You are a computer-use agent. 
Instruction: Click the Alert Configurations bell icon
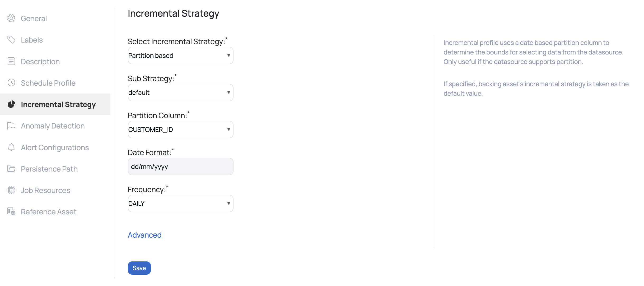point(11,147)
